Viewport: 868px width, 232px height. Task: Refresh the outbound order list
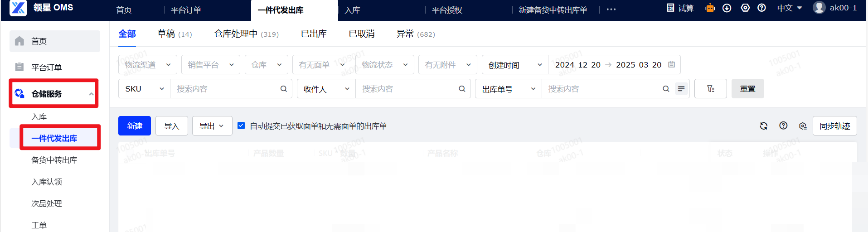pos(764,126)
